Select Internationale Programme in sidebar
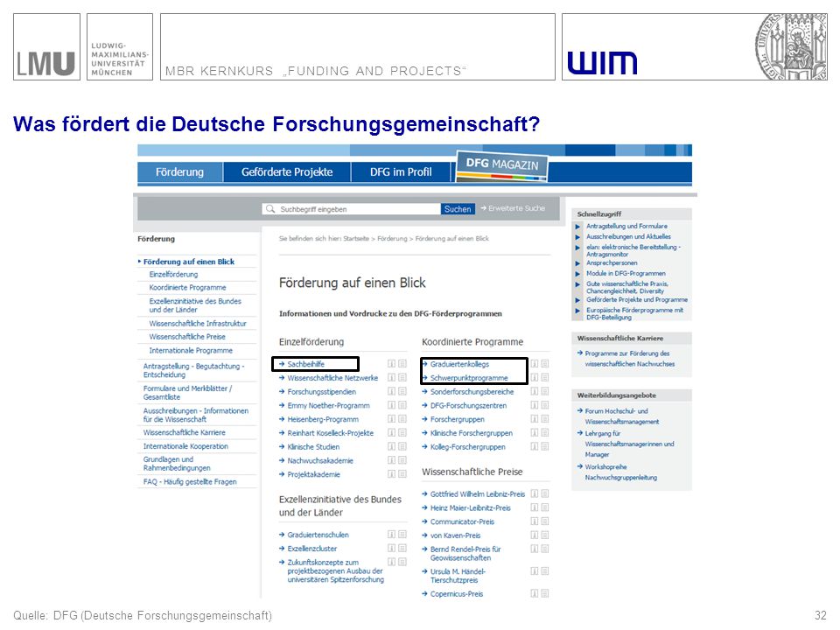 [191, 350]
